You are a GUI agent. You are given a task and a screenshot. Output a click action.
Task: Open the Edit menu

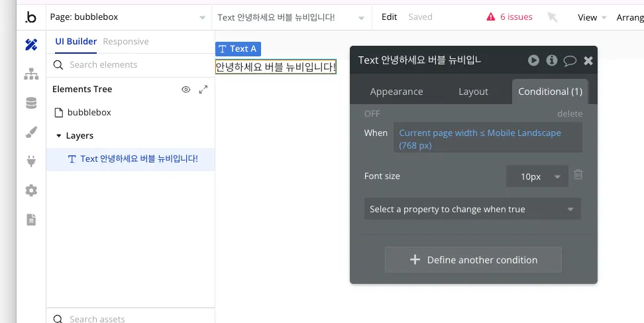tap(390, 17)
